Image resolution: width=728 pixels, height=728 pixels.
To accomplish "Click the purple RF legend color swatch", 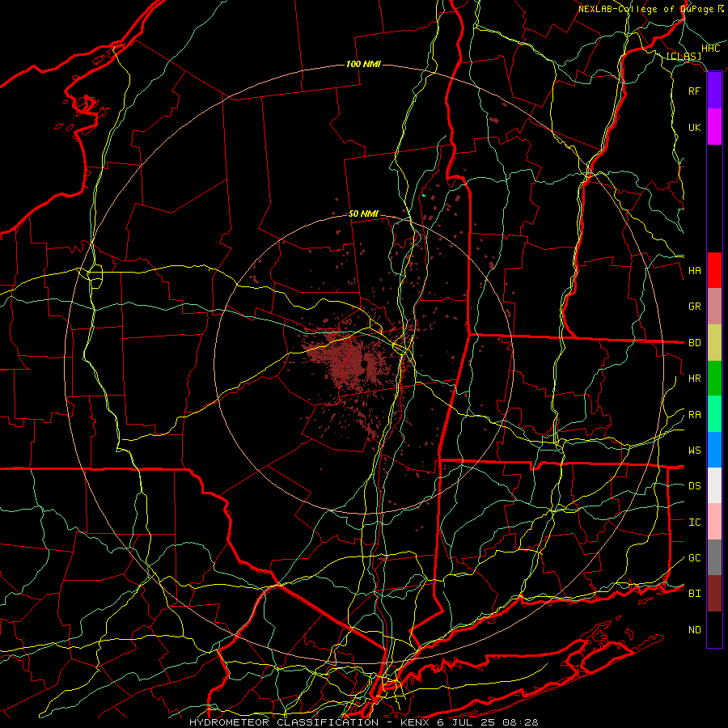I will point(714,91).
